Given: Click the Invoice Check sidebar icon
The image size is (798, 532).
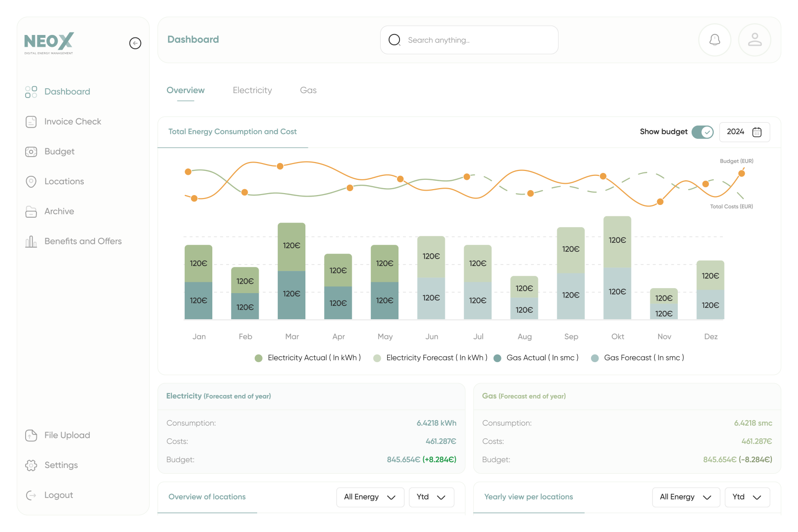Looking at the screenshot, I should (31, 122).
